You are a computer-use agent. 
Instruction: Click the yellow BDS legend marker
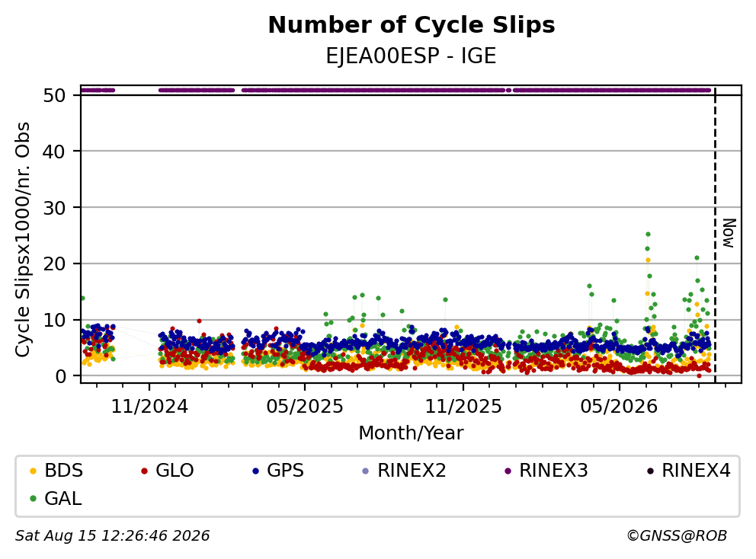tap(34, 471)
